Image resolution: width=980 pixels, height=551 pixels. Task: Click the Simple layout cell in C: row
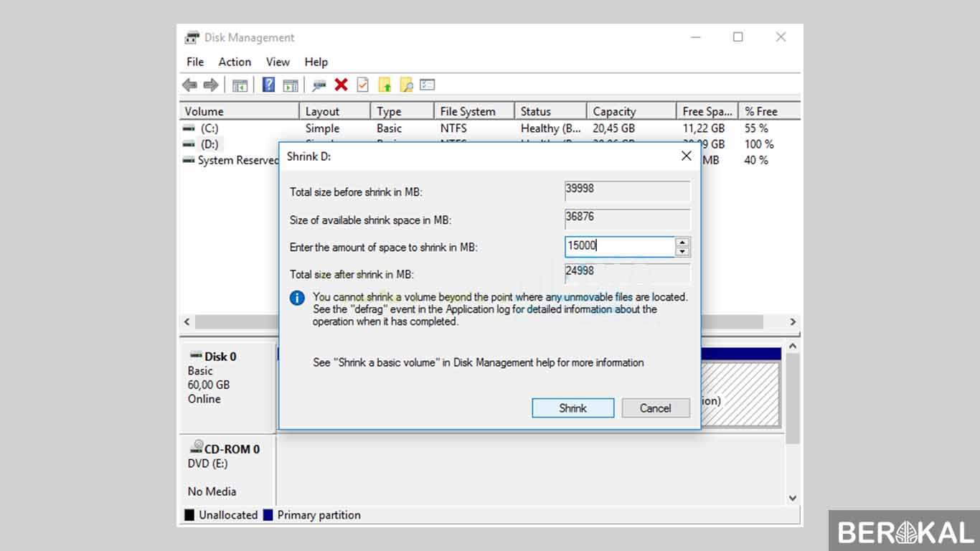pyautogui.click(x=322, y=128)
